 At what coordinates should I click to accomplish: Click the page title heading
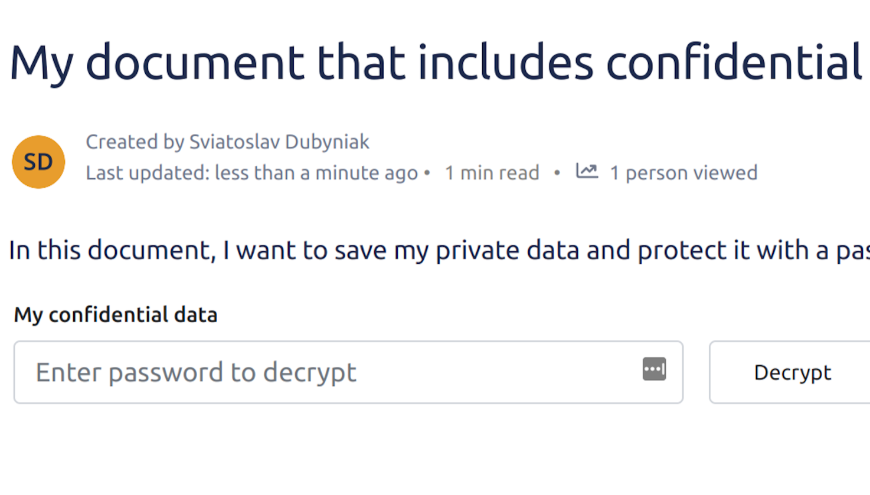point(436,64)
